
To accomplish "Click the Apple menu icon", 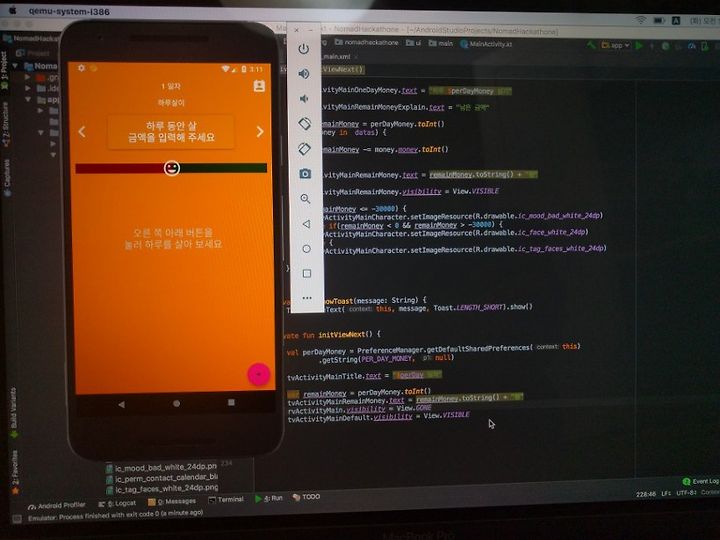I will pos(13,10).
